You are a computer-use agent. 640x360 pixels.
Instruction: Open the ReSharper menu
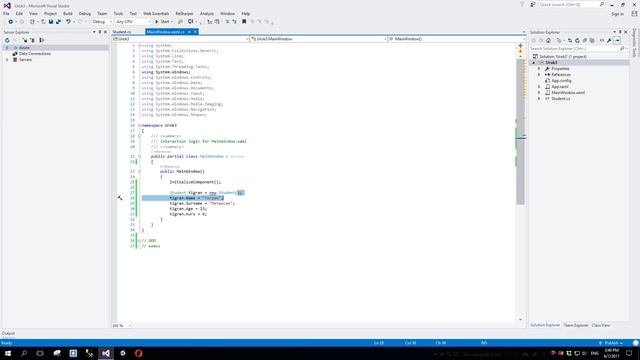click(x=184, y=13)
